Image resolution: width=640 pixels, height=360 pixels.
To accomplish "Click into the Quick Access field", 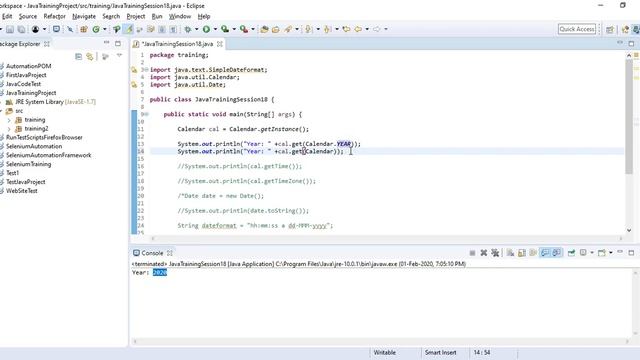I will click(577, 29).
